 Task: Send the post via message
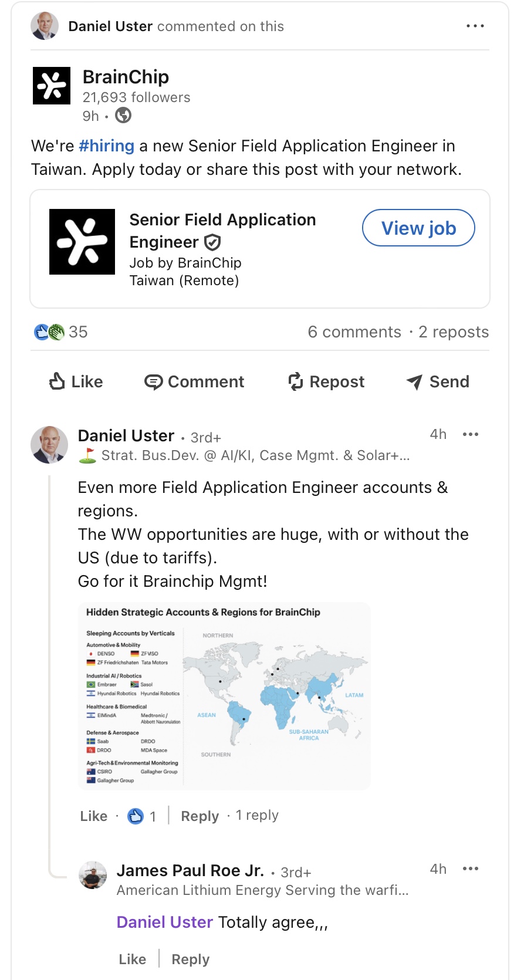click(438, 382)
